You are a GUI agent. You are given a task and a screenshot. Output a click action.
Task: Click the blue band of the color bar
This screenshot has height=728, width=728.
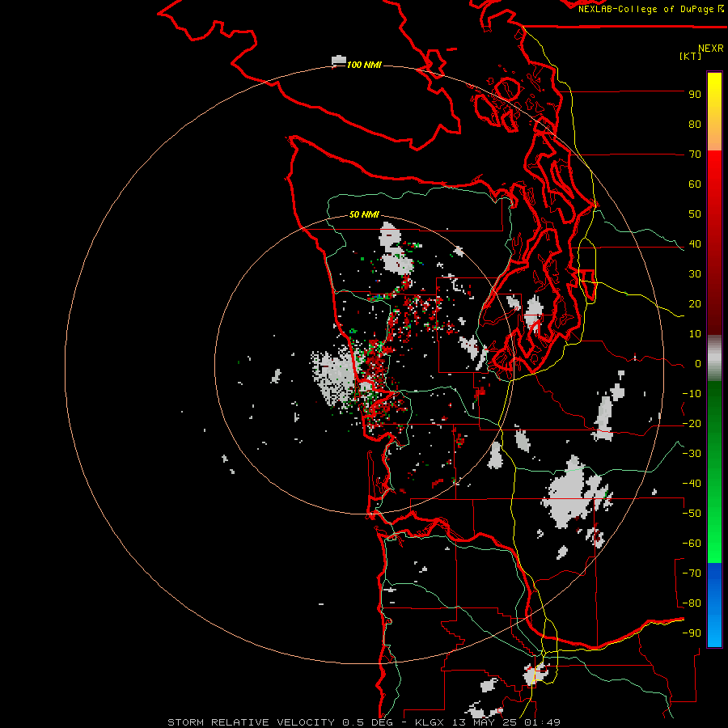[x=714, y=603]
